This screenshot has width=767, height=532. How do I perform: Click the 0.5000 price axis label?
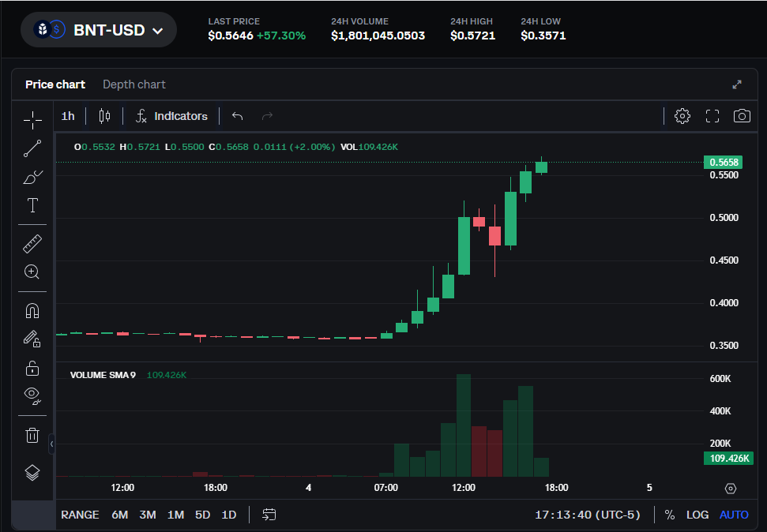(x=724, y=218)
